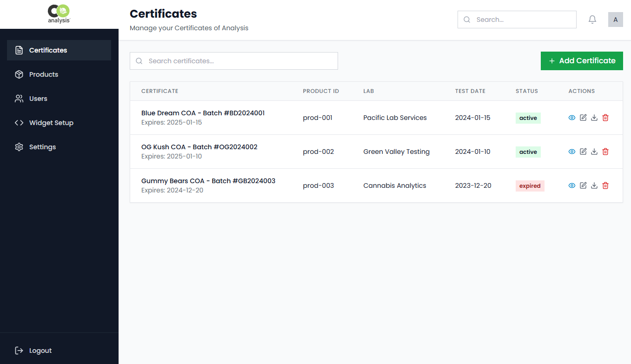Download the Blue Dream COA
Image resolution: width=631 pixels, height=364 pixels.
point(594,118)
